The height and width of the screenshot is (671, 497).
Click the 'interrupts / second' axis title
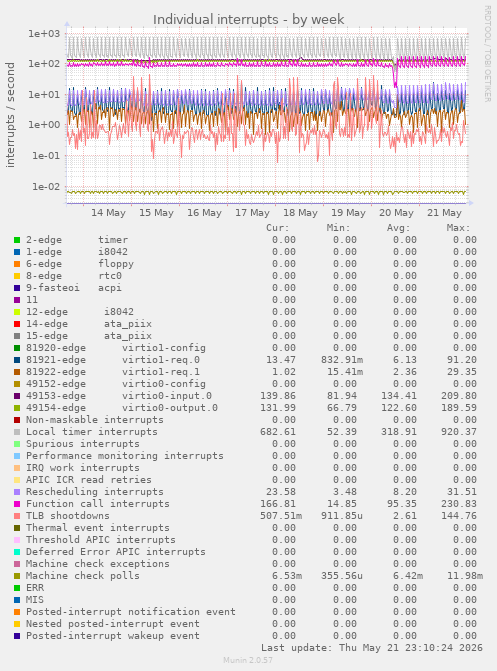click(10, 115)
